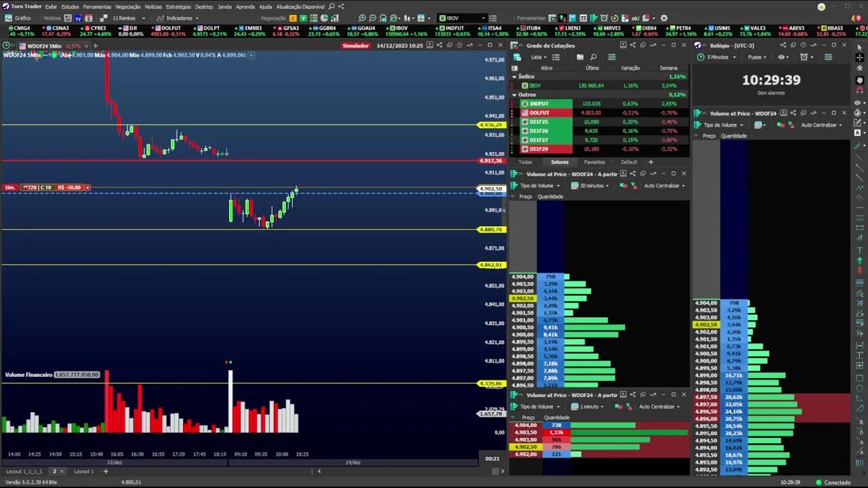Viewport: 868px width, 488px height.
Task: Select the hand pan tool
Action: click(859, 80)
